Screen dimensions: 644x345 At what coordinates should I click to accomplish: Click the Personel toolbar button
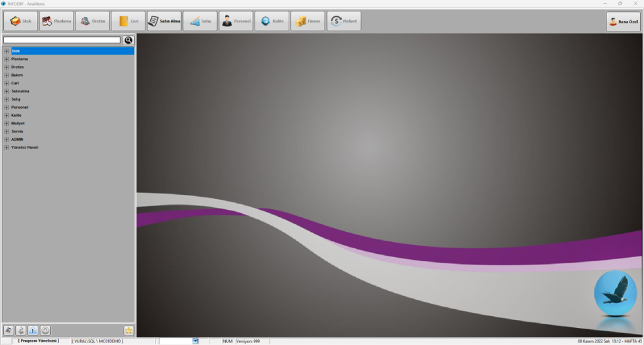coord(236,21)
